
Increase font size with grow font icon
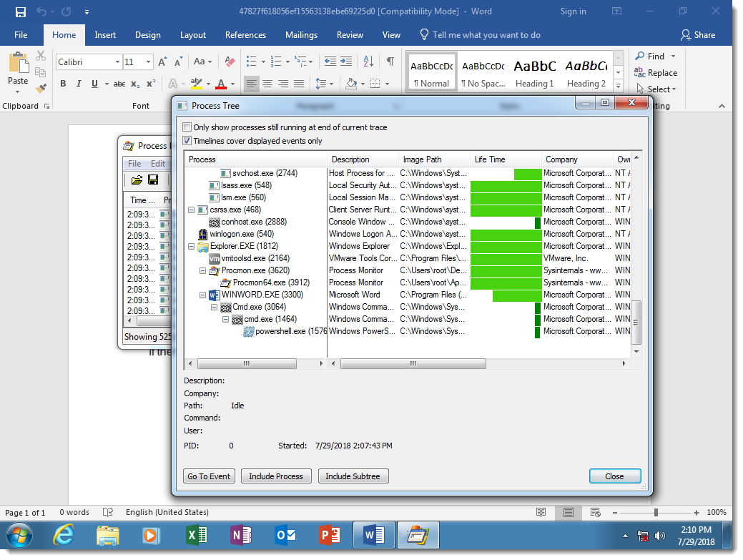[162, 62]
